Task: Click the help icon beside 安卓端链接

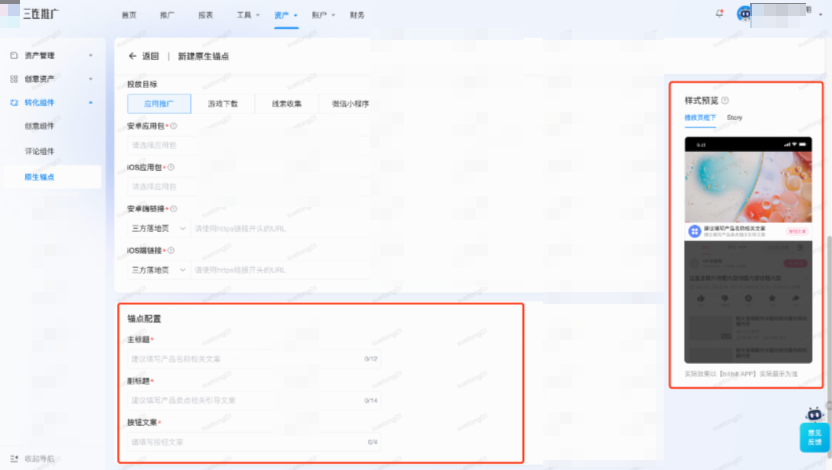Action: pyautogui.click(x=174, y=208)
